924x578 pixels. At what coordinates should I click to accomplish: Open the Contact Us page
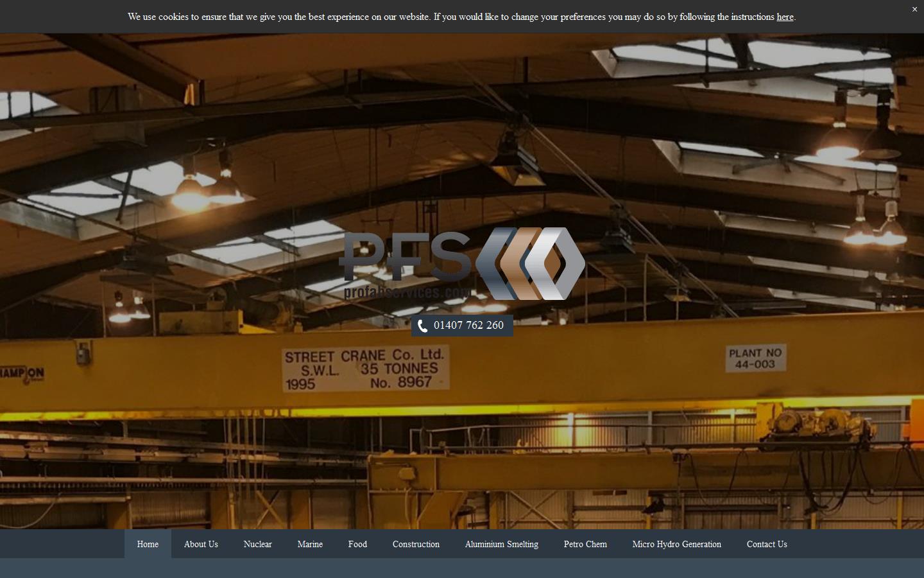pos(767,544)
